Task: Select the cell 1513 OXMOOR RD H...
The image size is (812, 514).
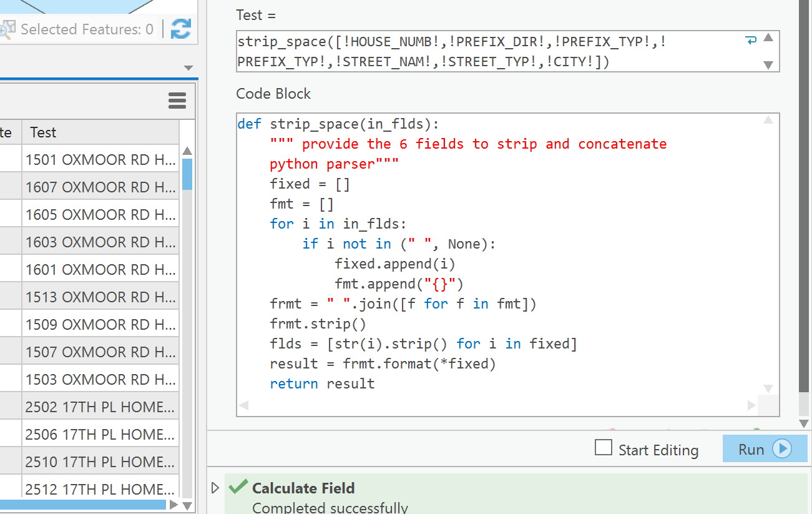Action: 100,297
